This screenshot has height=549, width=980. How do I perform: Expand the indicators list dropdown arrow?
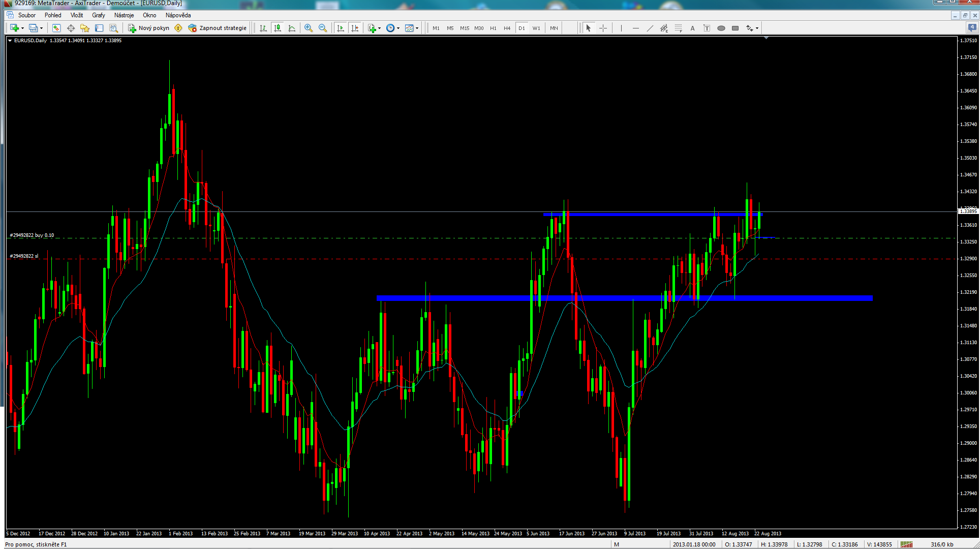pyautogui.click(x=379, y=28)
